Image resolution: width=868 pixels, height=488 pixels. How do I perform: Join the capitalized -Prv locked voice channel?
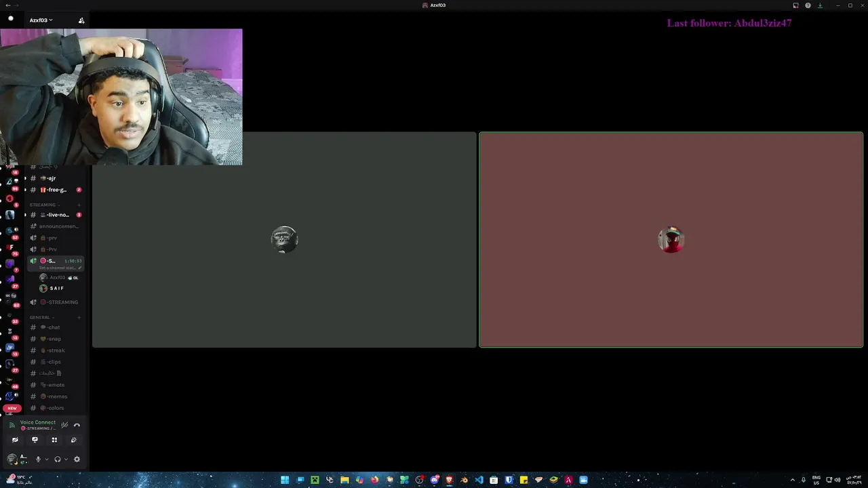[x=54, y=249]
